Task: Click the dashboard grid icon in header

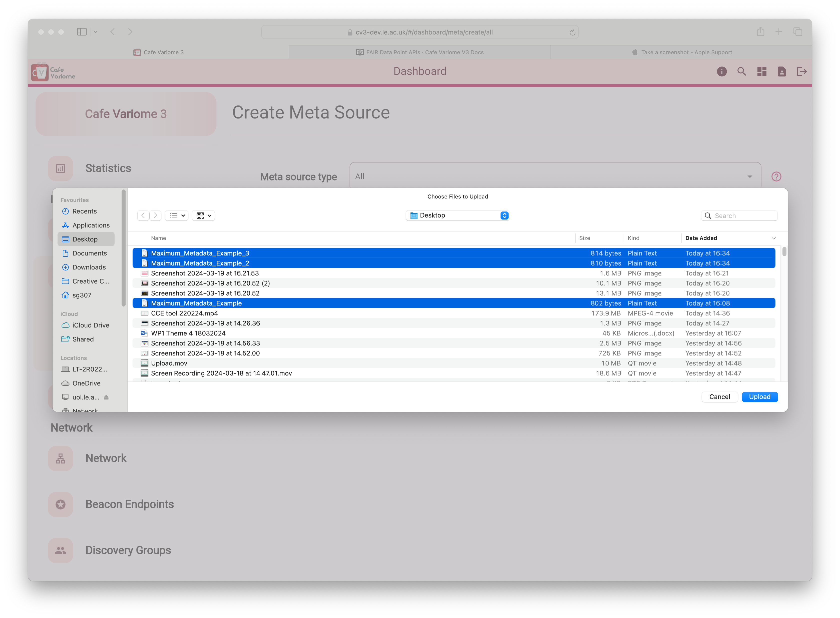Action: coord(761,71)
